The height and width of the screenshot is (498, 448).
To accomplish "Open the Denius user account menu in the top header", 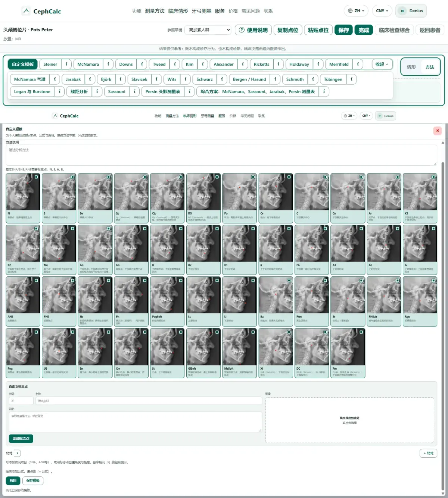I will pos(411,11).
